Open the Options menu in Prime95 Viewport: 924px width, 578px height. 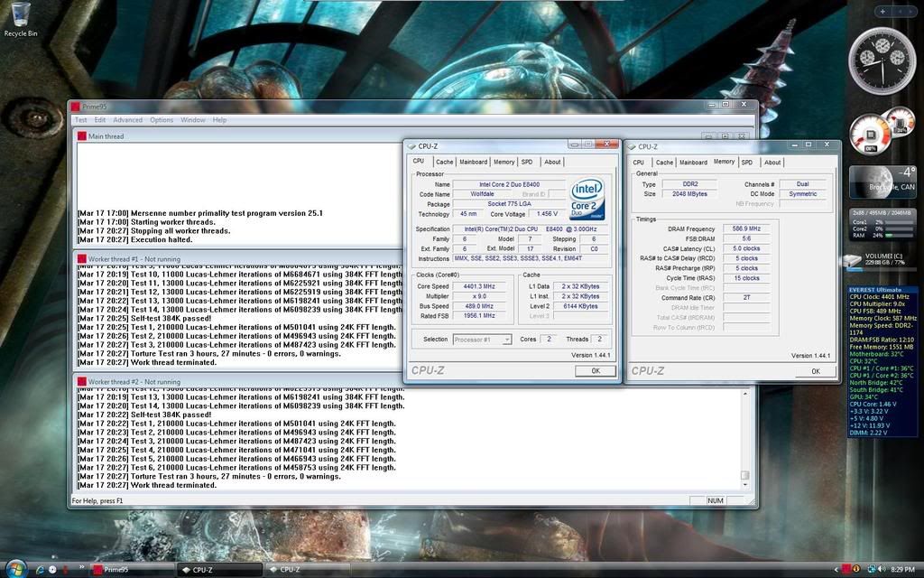162,120
